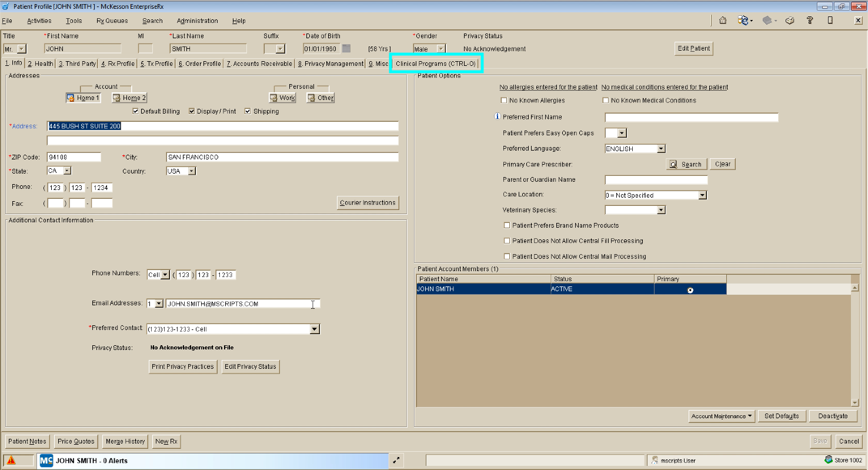Open Patient Prefers Easy Open Caps dropdown
868x470 pixels.
coord(622,133)
